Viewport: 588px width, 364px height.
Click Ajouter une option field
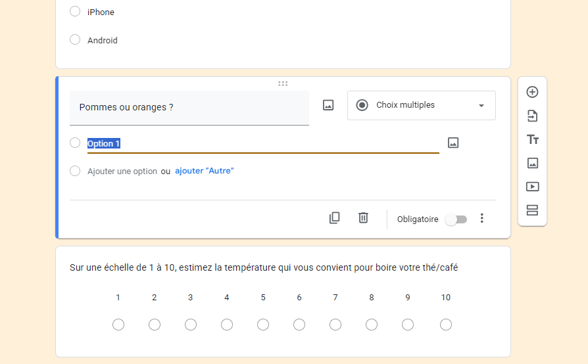click(x=122, y=171)
